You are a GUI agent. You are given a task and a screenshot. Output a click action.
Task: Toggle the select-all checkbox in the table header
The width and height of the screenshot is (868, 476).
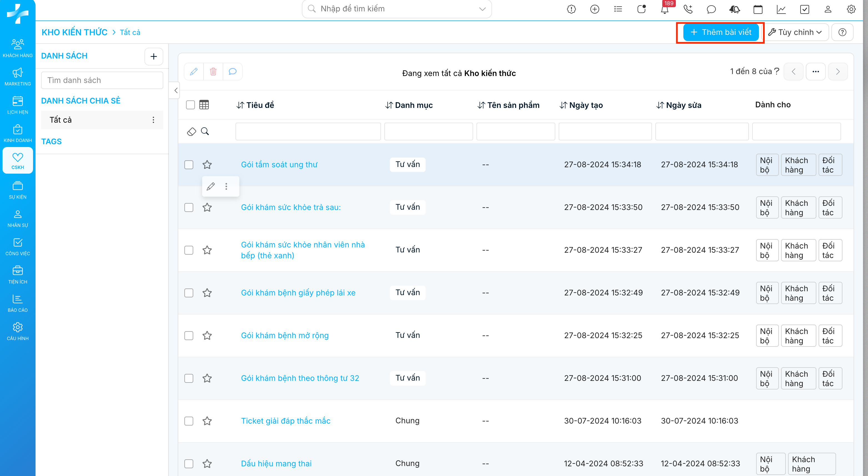pos(190,105)
